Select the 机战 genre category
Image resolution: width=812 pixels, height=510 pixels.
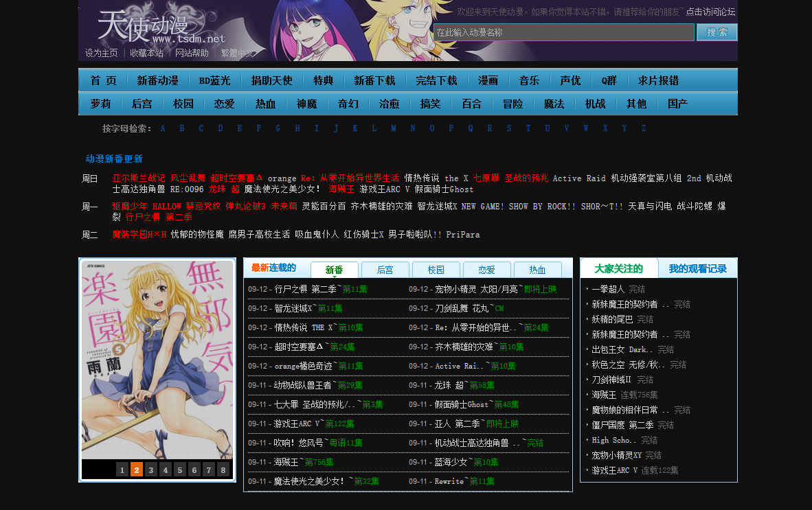(x=595, y=104)
